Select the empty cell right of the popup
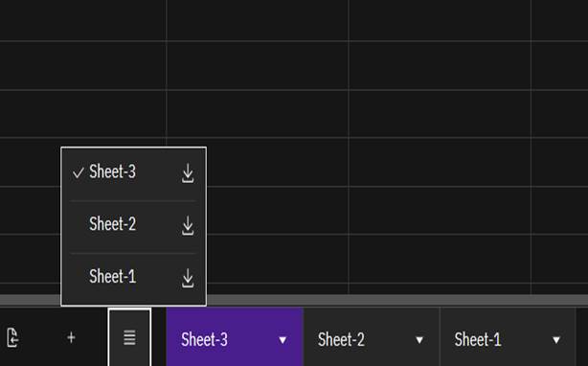Screen dimensions: 588x366 [278, 210]
